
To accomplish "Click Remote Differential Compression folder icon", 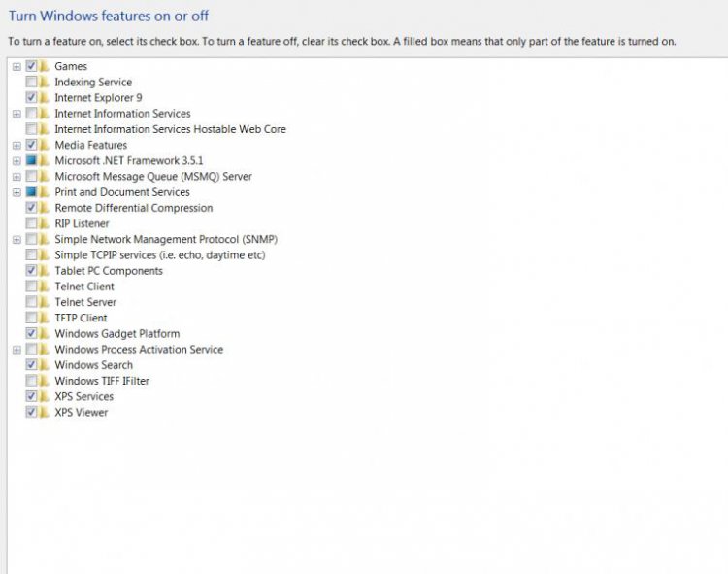I will point(44,208).
